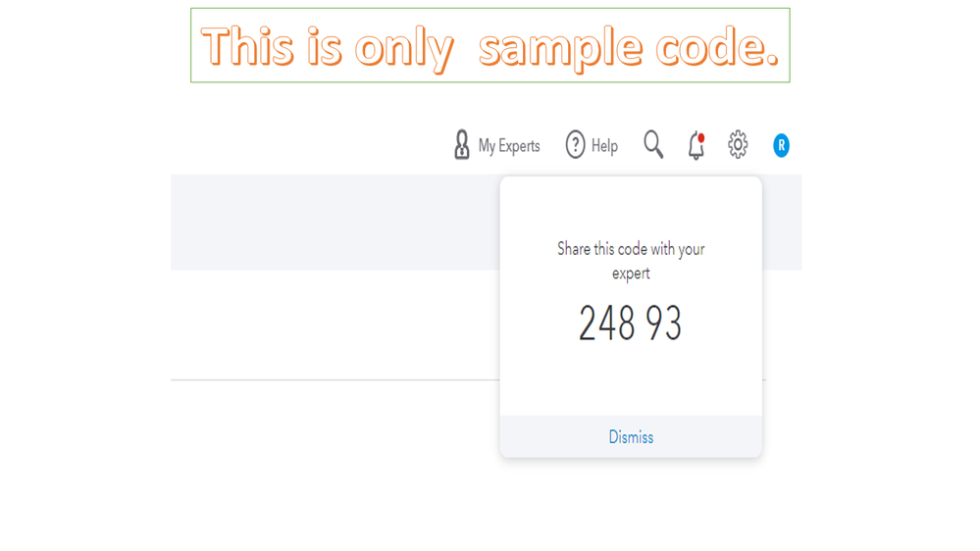Open the Help menu text
Screen dimensions: 980x551
604,146
